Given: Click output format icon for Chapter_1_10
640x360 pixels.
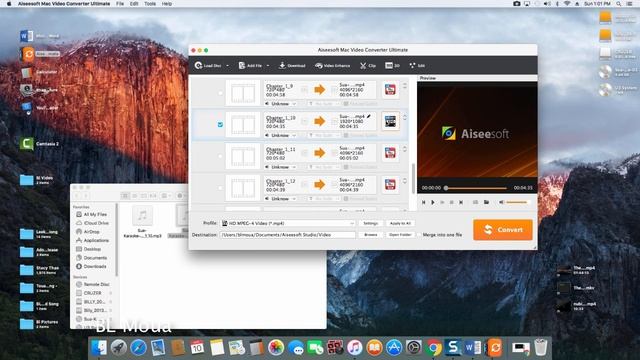Looking at the screenshot, I should [390, 121].
